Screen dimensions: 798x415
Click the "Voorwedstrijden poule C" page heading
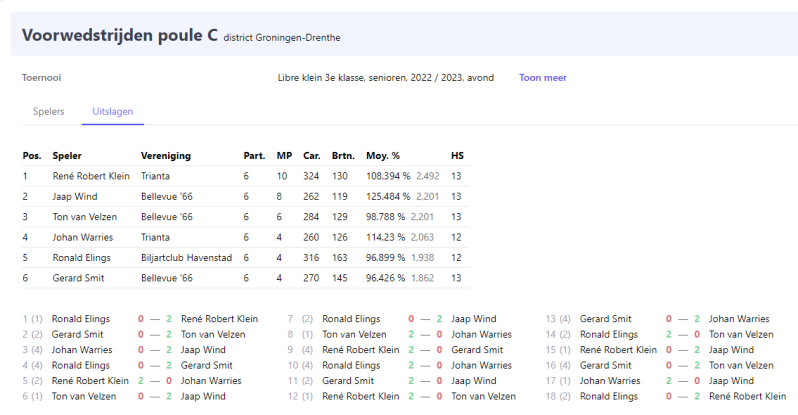119,36
